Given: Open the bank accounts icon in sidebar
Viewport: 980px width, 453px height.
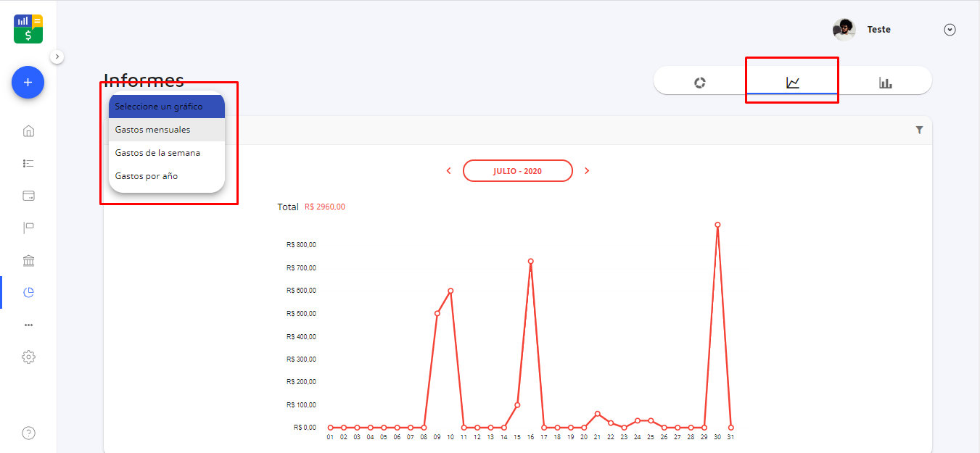Looking at the screenshot, I should [x=28, y=260].
